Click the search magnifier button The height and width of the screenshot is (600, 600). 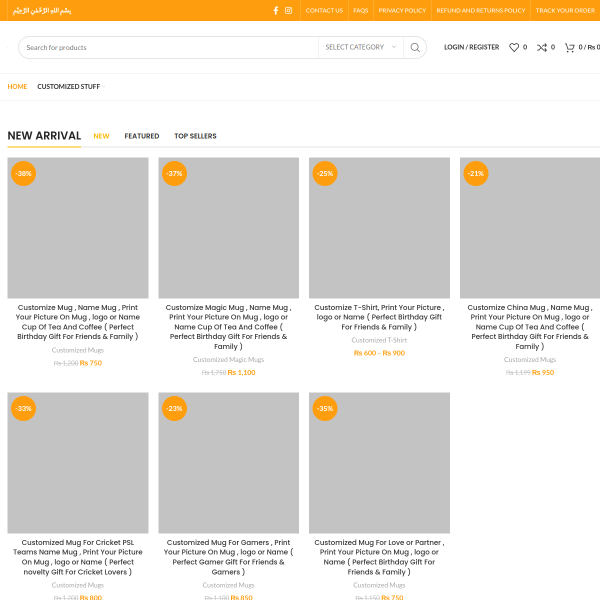(x=415, y=47)
